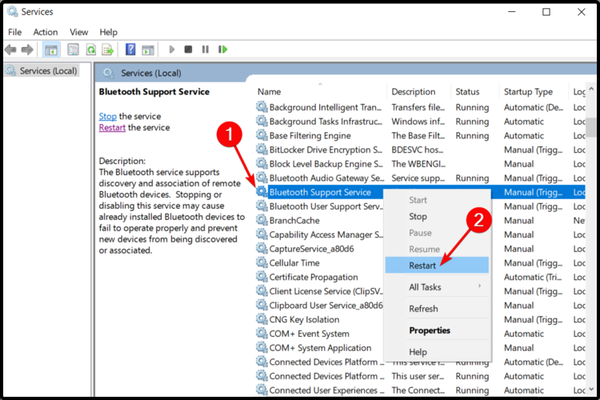The width and height of the screenshot is (600, 400).
Task: Click the Back arrow in toolbar
Action: point(12,49)
